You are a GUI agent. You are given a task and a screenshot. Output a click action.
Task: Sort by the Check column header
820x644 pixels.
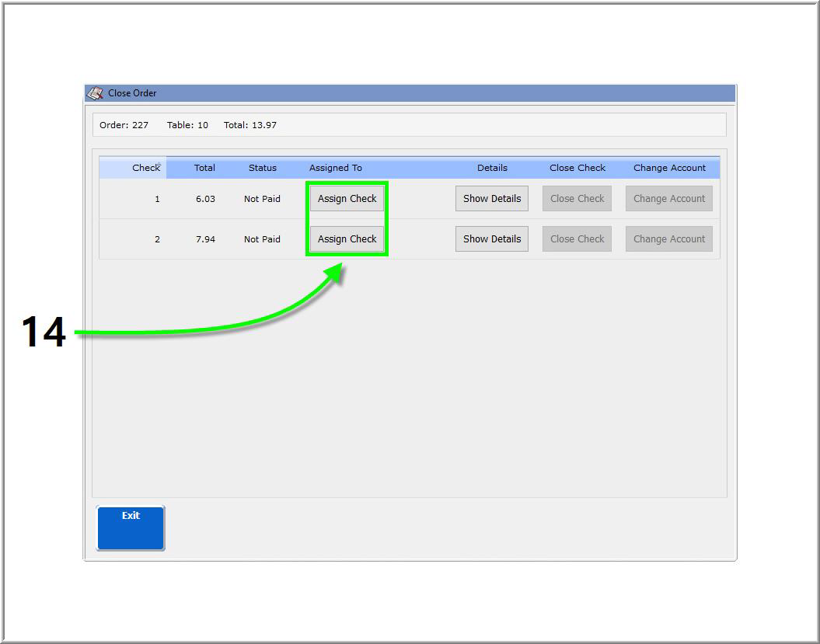coord(145,168)
